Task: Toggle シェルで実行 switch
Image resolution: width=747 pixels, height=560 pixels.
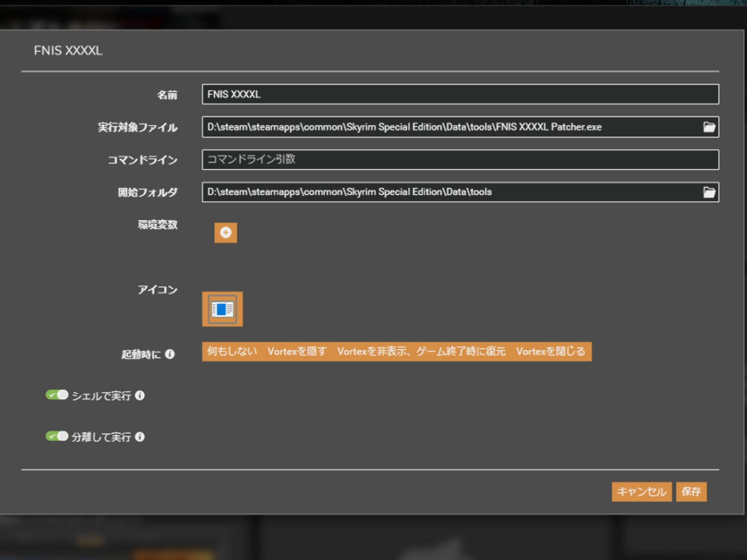Action: 57,395
